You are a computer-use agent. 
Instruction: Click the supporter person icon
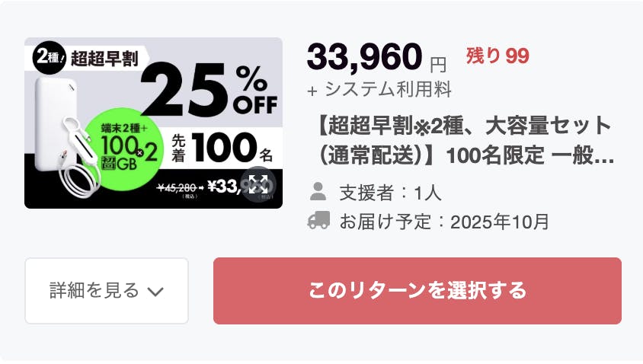pos(318,191)
